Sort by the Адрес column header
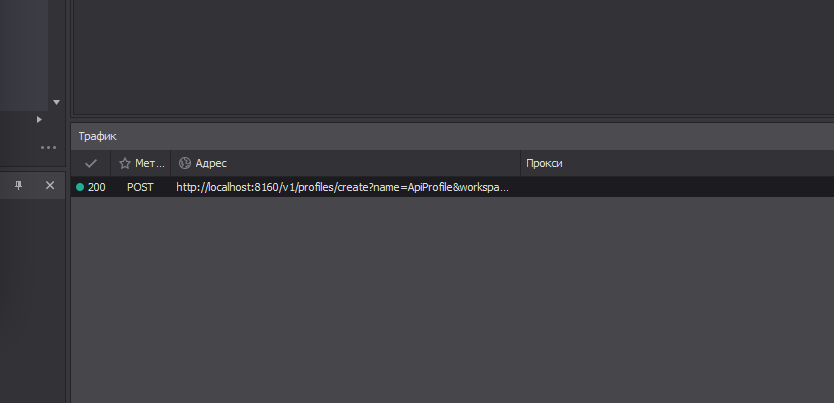Viewport: 834px width, 403px height. (x=346, y=163)
